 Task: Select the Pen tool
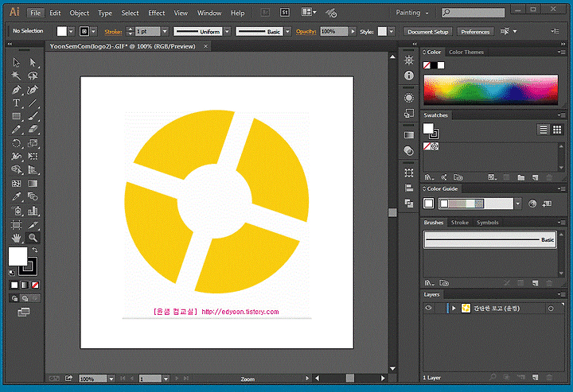pos(16,90)
